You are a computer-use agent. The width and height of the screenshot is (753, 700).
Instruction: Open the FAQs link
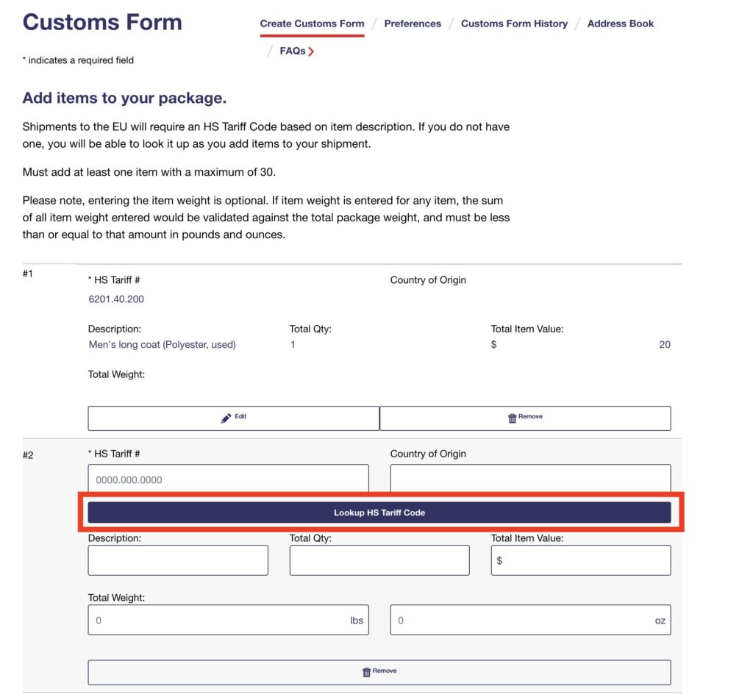292,51
